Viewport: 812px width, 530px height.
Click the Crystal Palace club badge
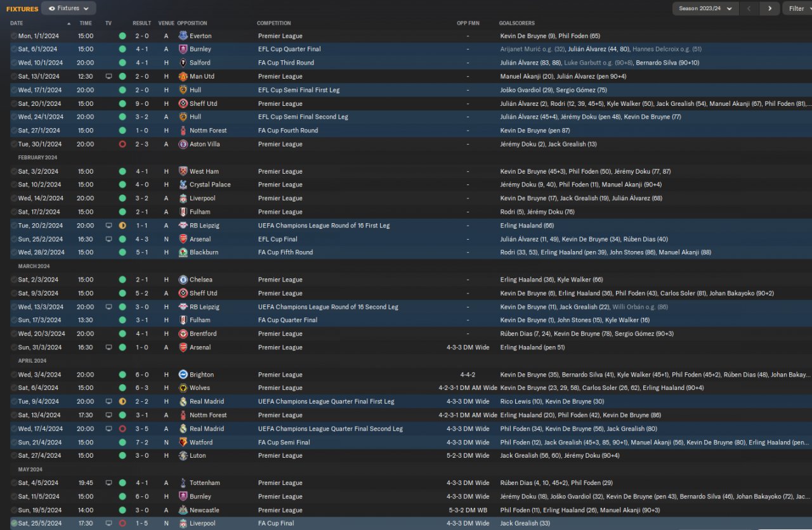point(183,184)
